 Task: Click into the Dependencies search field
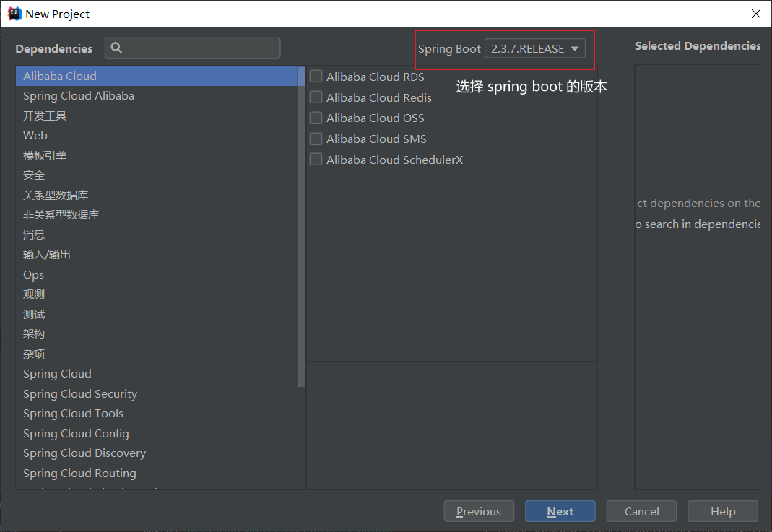pos(193,48)
